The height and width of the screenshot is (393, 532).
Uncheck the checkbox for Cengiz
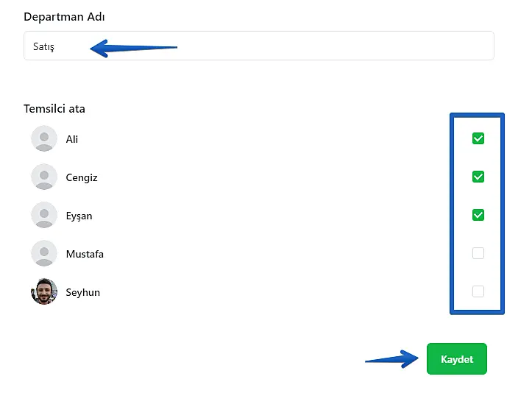pyautogui.click(x=478, y=177)
